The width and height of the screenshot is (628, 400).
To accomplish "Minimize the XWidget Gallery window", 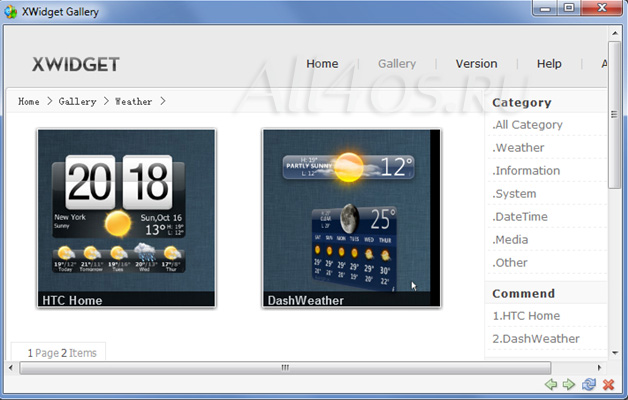I will tap(545, 8).
